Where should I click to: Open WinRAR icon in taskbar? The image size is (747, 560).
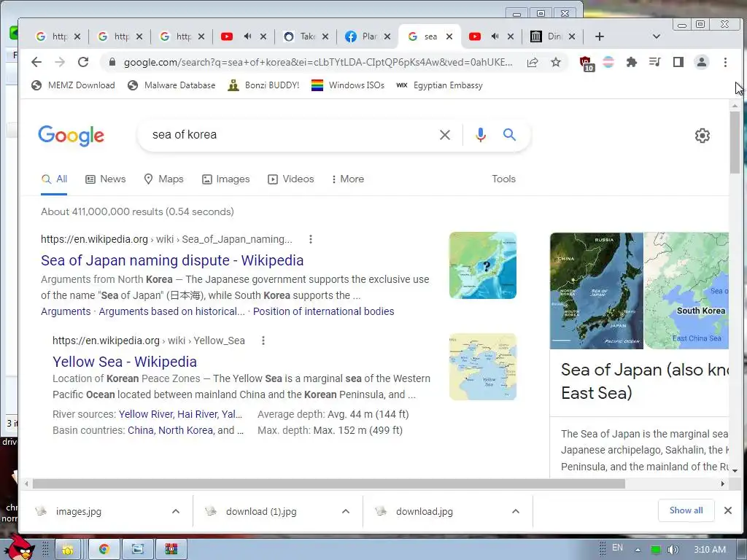pyautogui.click(x=171, y=550)
